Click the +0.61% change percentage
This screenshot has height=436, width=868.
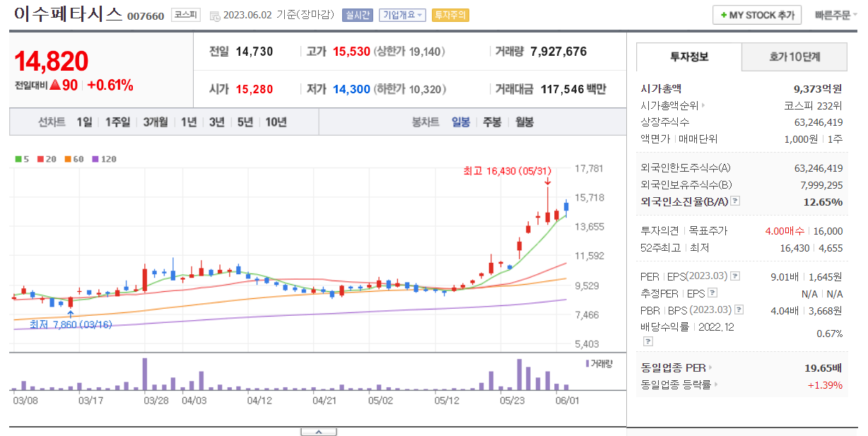(x=110, y=86)
